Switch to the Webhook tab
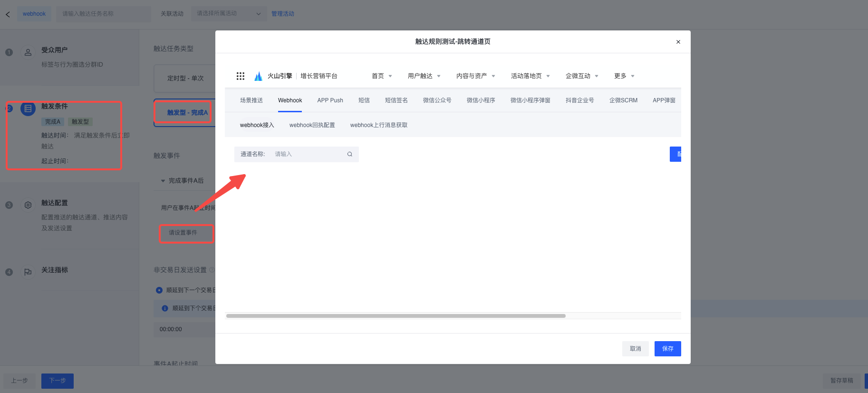The height and width of the screenshot is (393, 868). [x=290, y=100]
